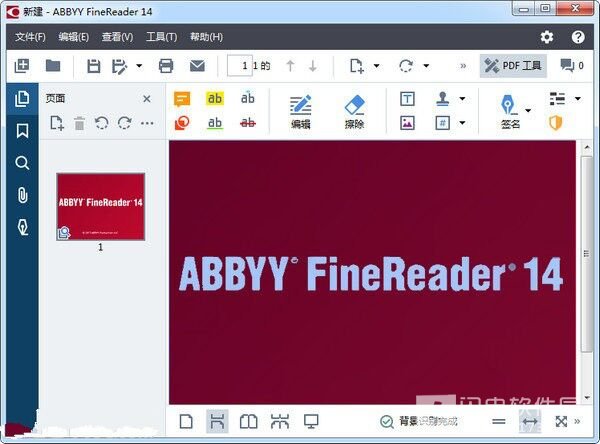Click the rotate page icon in main toolbar

(406, 66)
